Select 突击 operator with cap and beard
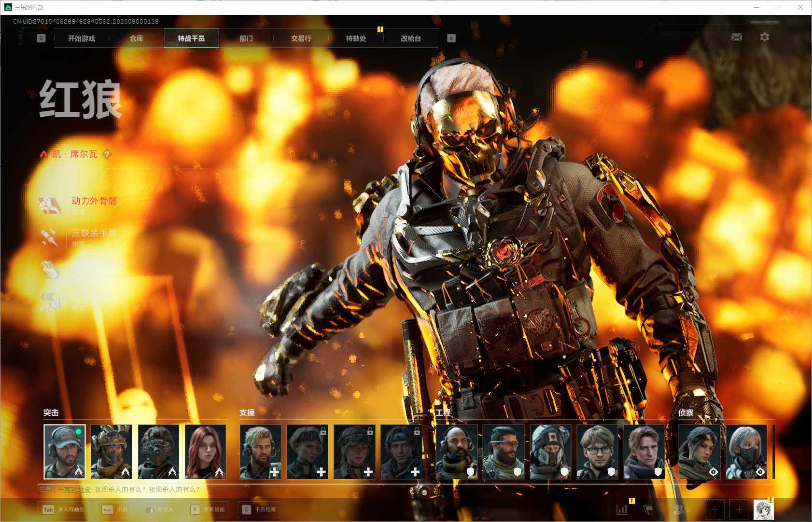This screenshot has width=812, height=522. point(65,452)
